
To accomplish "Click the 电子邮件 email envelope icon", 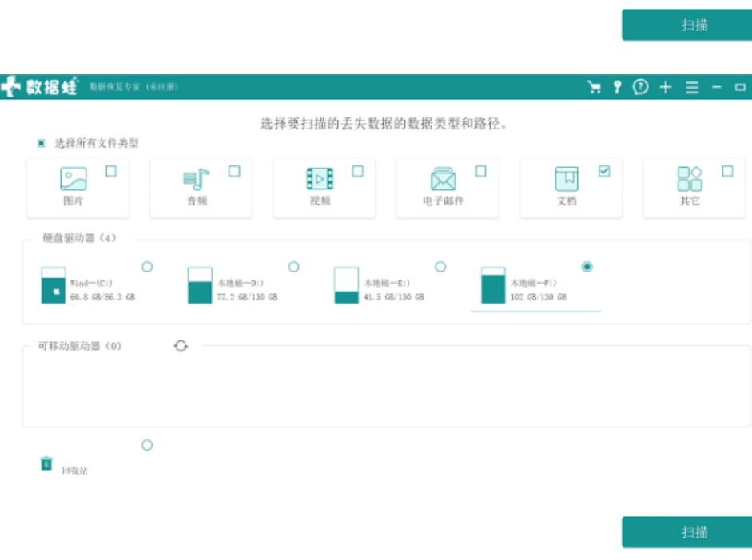I will [443, 179].
